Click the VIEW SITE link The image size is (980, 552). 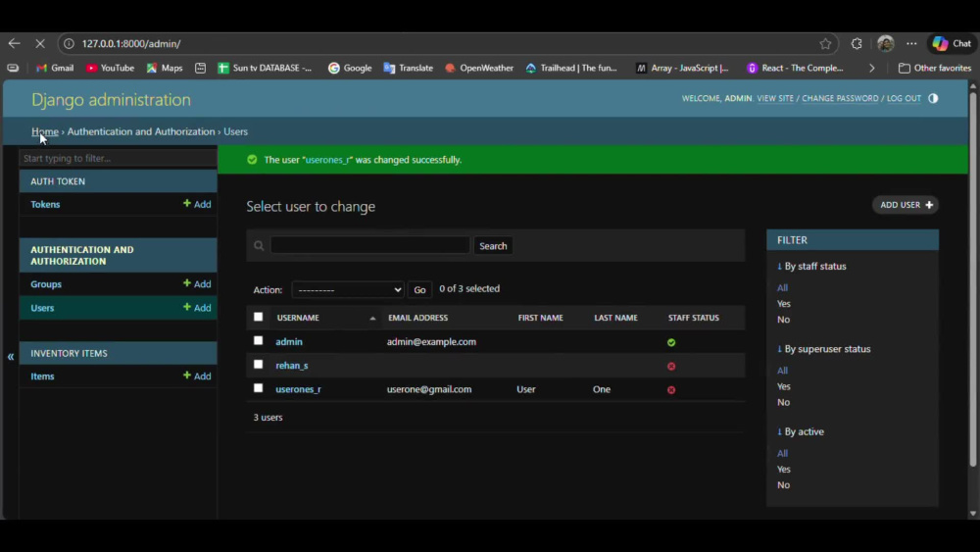775,98
